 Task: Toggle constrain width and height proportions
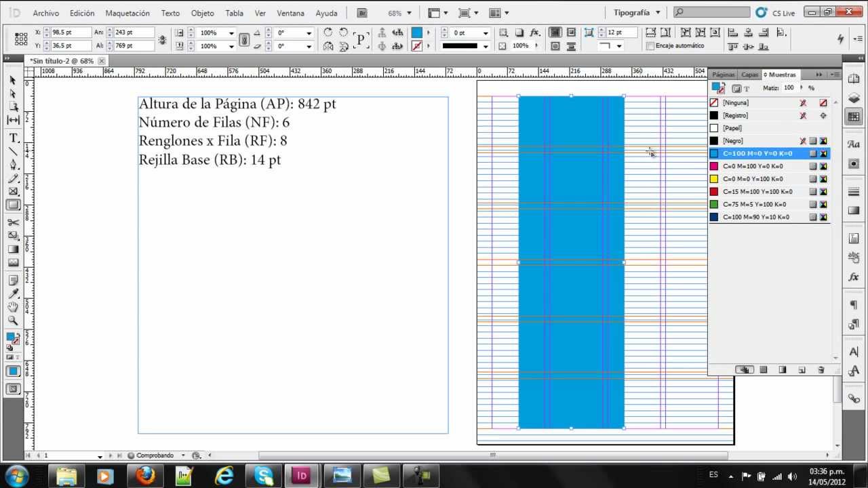tap(162, 40)
